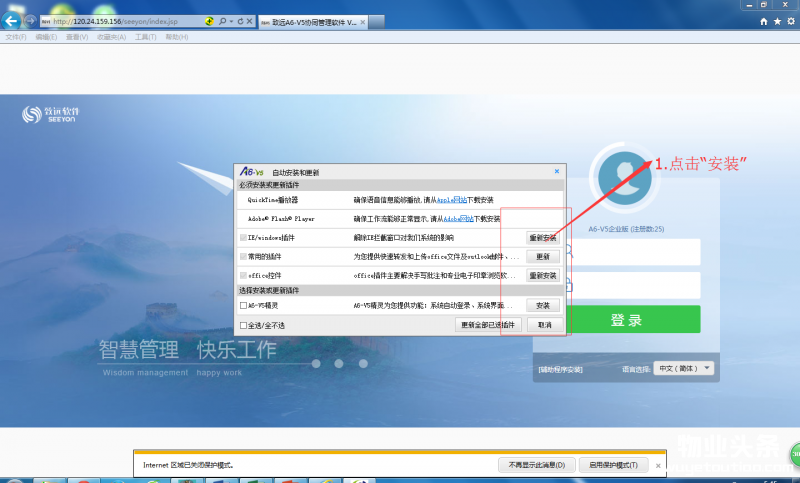Open a new blank browser tab
The height and width of the screenshot is (483, 800).
pyautogui.click(x=377, y=22)
